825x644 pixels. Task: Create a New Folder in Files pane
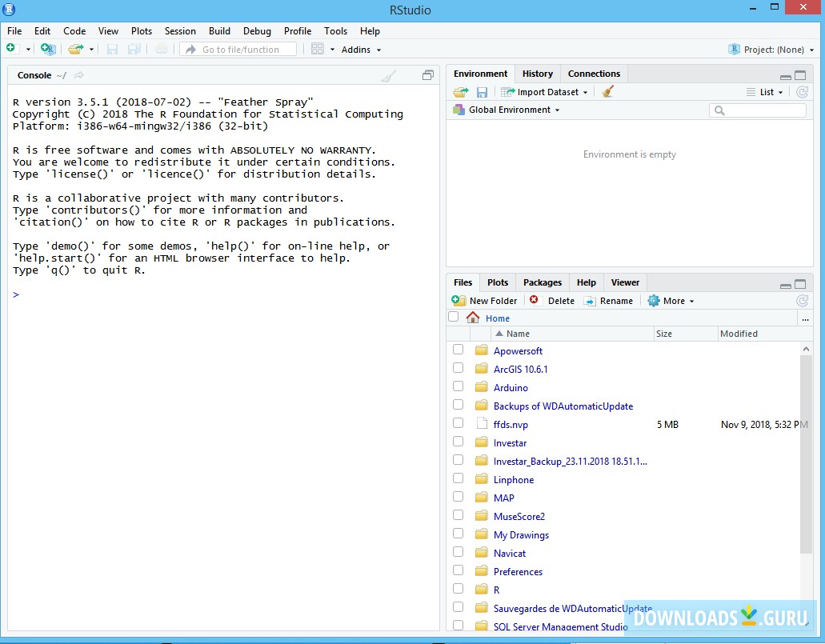(485, 301)
